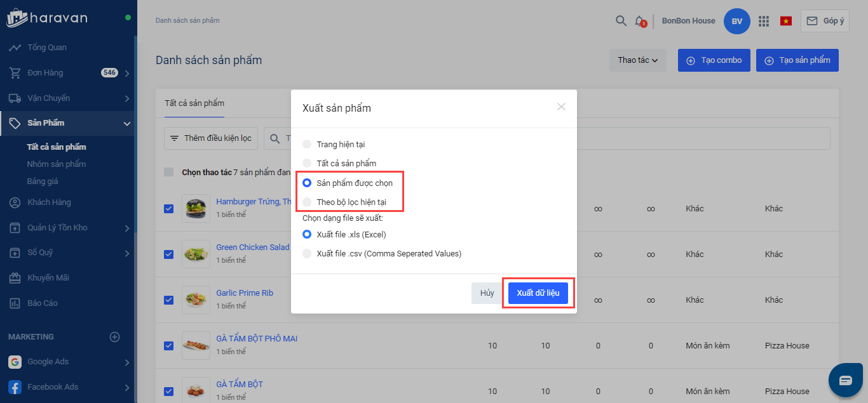Click the plus icon next to MARKETING

pyautogui.click(x=114, y=337)
